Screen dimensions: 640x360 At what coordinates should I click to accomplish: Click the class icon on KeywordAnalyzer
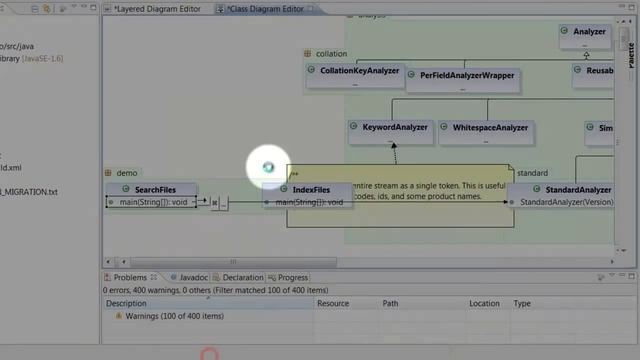click(x=354, y=126)
